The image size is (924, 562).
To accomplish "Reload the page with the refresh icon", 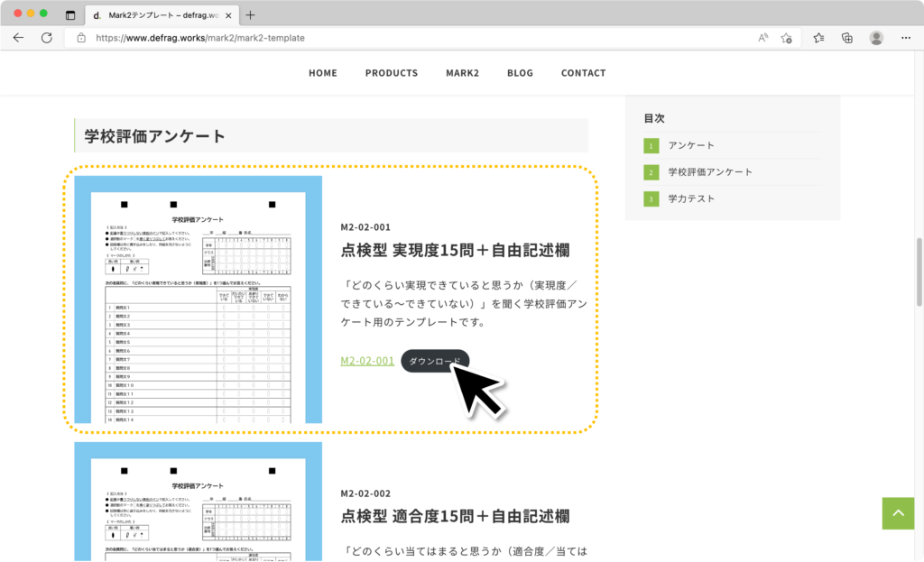I will point(47,38).
